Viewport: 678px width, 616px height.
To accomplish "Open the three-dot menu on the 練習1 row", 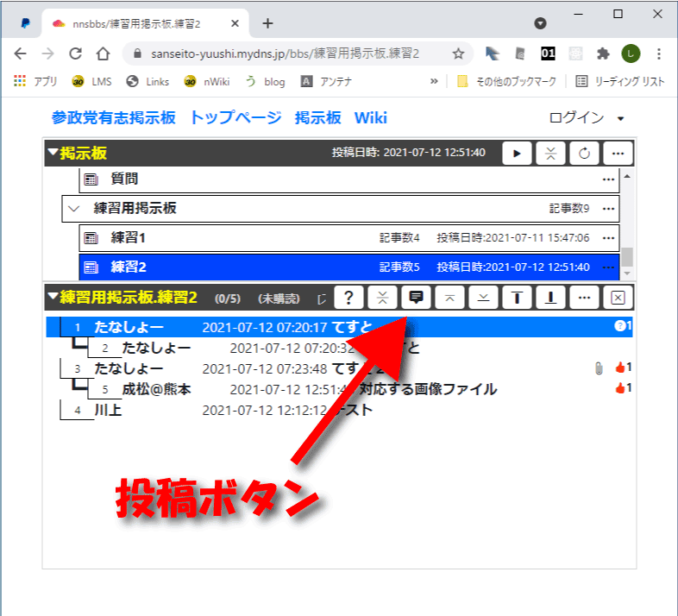I will 609,238.
